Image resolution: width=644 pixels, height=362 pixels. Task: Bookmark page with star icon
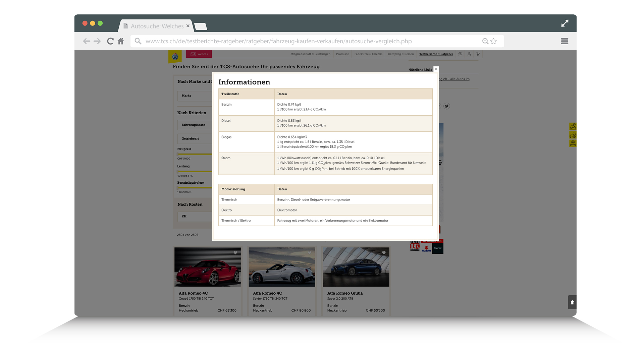click(493, 41)
